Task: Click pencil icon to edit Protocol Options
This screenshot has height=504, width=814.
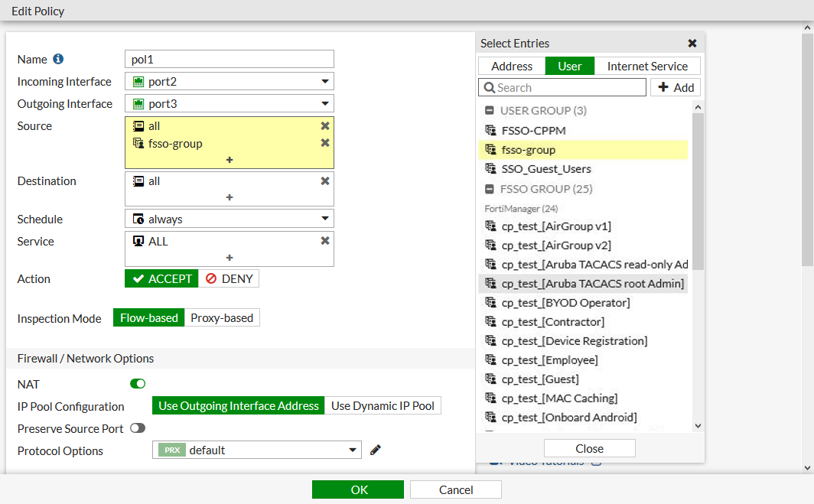Action: point(376,450)
